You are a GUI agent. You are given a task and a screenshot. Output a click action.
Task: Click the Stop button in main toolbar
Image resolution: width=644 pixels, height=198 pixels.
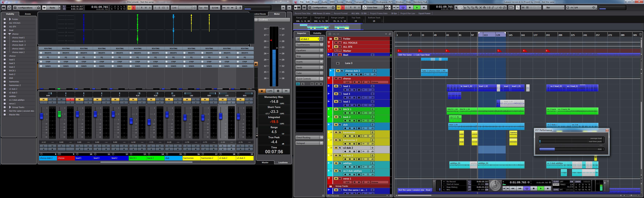(410, 8)
